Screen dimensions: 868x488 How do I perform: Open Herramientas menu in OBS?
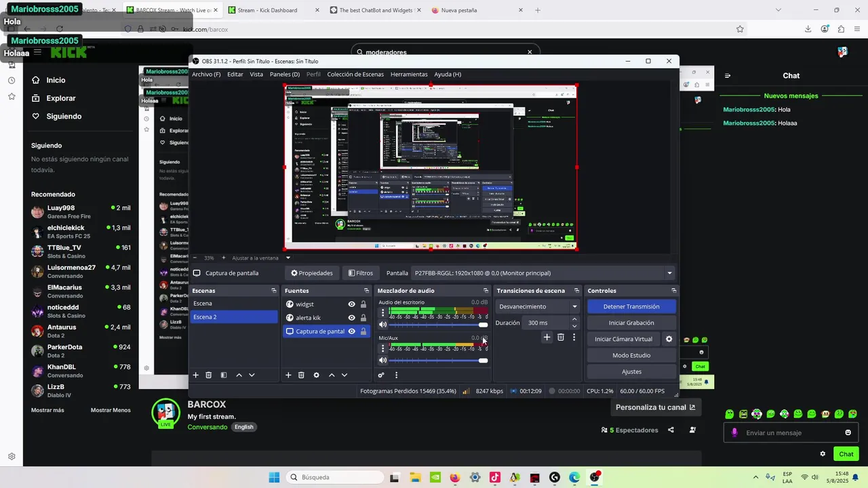pos(409,75)
